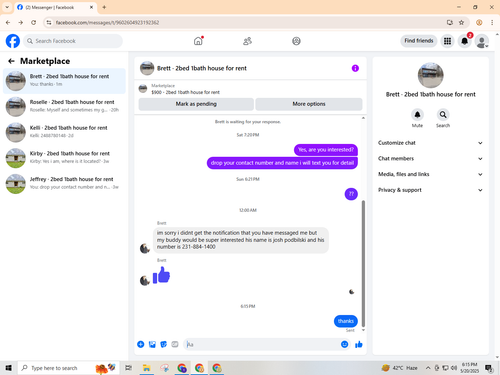Open the weather widget 42°C Haze
The image size is (500, 375).
coord(399,368)
